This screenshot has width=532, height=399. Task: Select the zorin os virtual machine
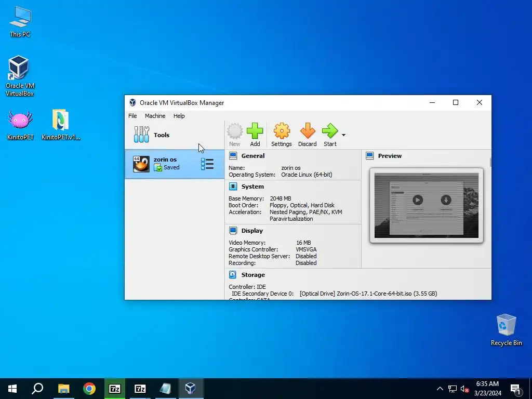[x=175, y=164]
